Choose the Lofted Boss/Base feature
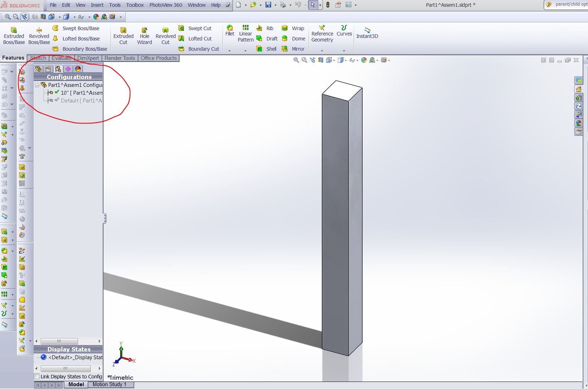 76,39
